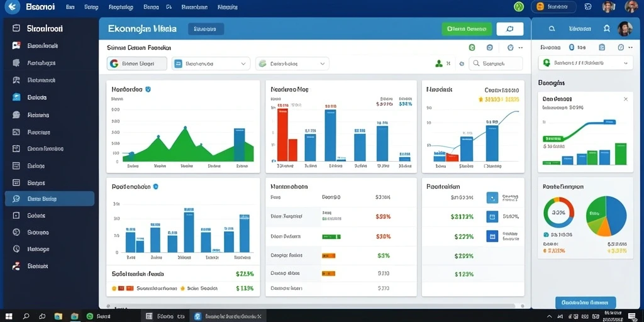Select the highlighted sidebar item with chat icon
The height and width of the screenshot is (322, 644).
click(x=50, y=199)
